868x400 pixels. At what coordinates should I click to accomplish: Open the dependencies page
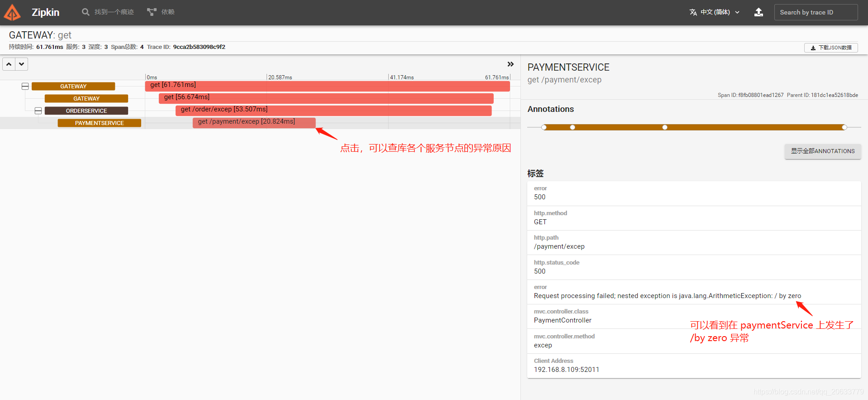161,12
